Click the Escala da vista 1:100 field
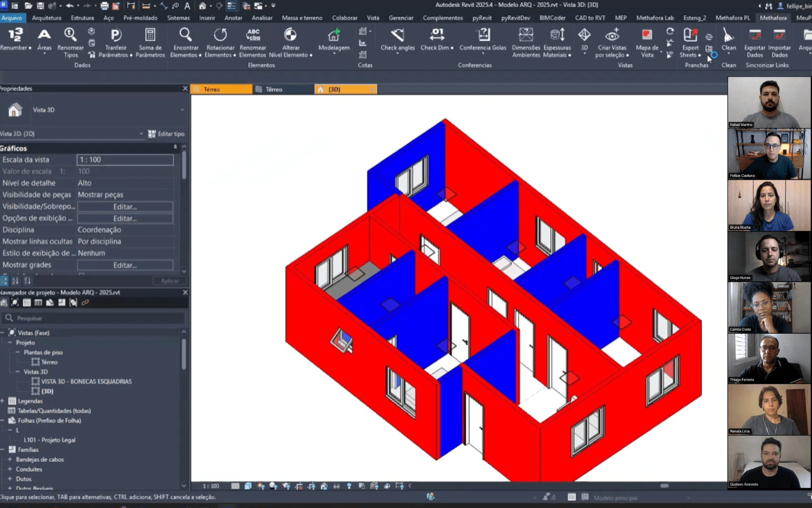 click(x=125, y=160)
